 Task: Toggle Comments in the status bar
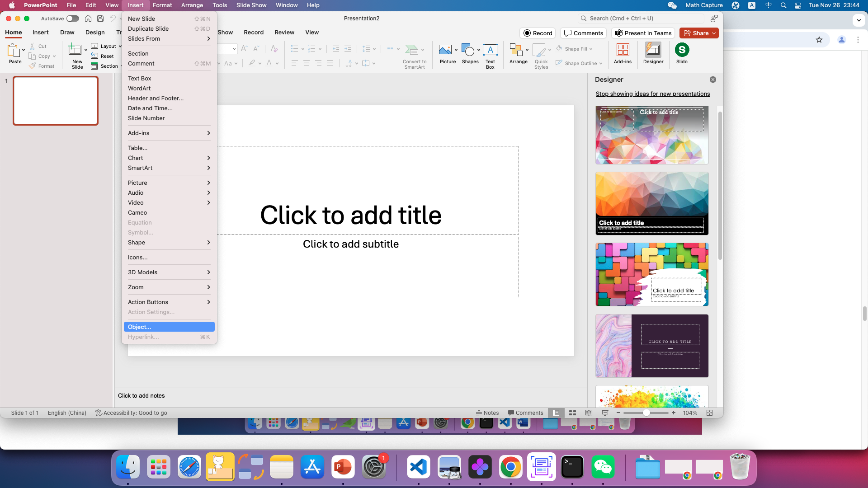click(x=525, y=413)
